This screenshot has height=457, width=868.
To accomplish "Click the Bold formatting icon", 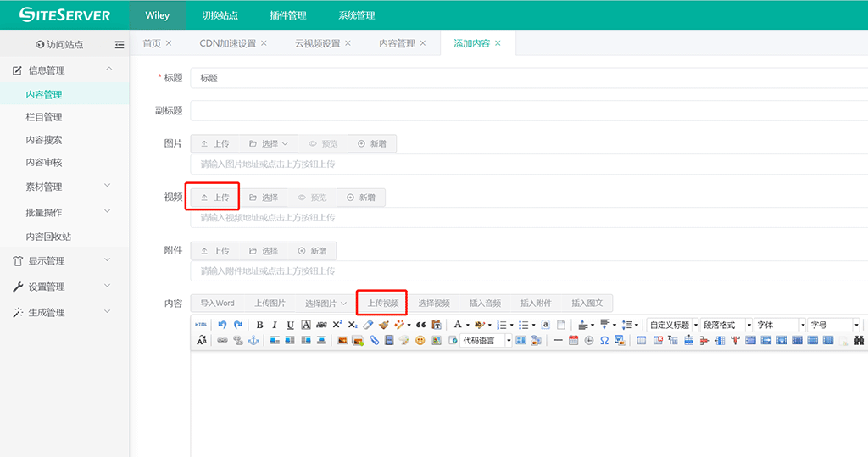I will 260,325.
